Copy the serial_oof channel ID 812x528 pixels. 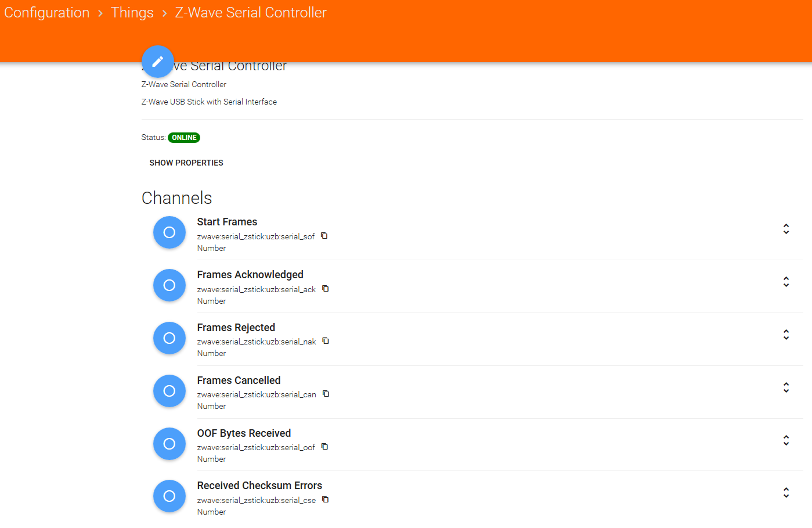click(x=325, y=447)
